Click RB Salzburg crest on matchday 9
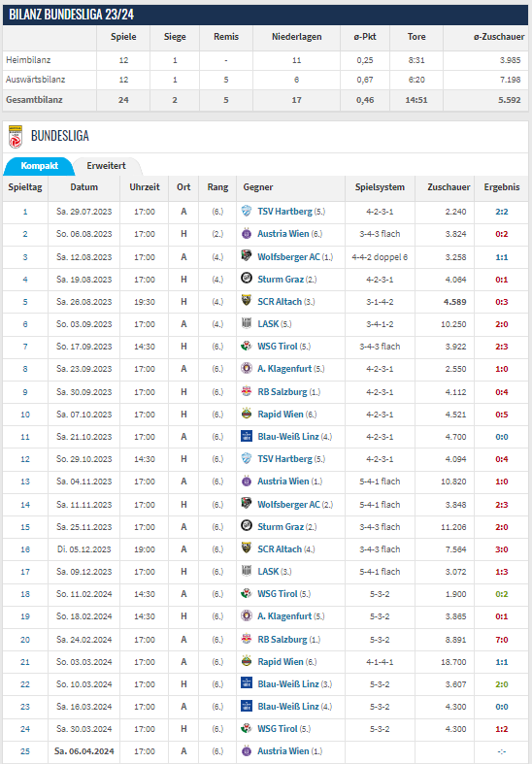The width and height of the screenshot is (532, 764). 247,391
